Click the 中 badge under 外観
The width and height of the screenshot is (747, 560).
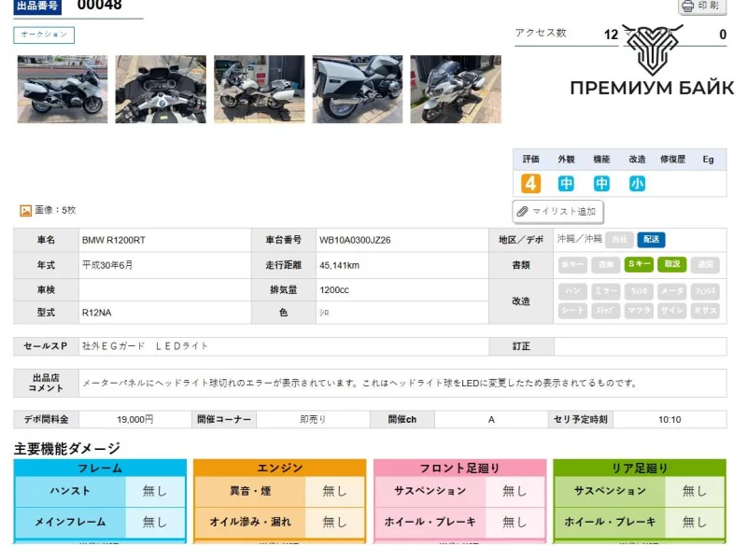coord(566,184)
